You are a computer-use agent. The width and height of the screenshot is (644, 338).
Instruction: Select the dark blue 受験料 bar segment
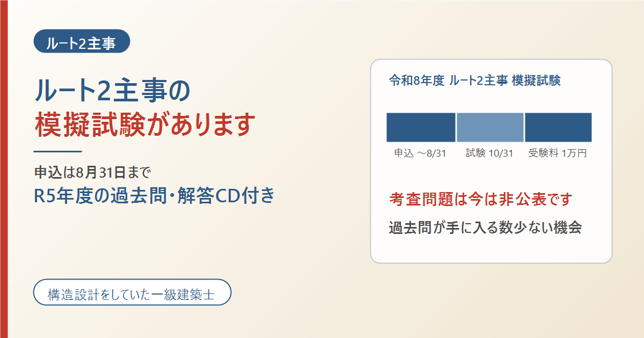558,127
